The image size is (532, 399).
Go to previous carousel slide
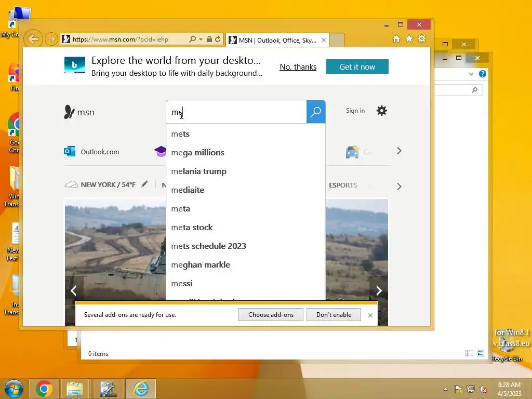pos(73,291)
